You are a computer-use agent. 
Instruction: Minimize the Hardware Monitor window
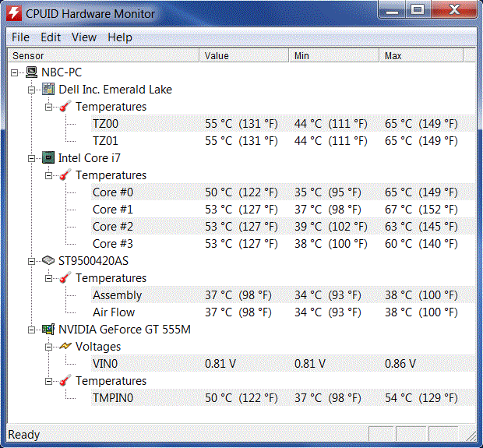click(392, 10)
